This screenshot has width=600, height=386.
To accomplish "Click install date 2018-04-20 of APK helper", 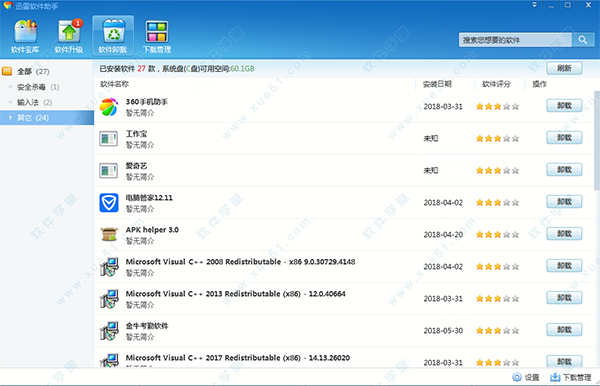I will tap(443, 235).
